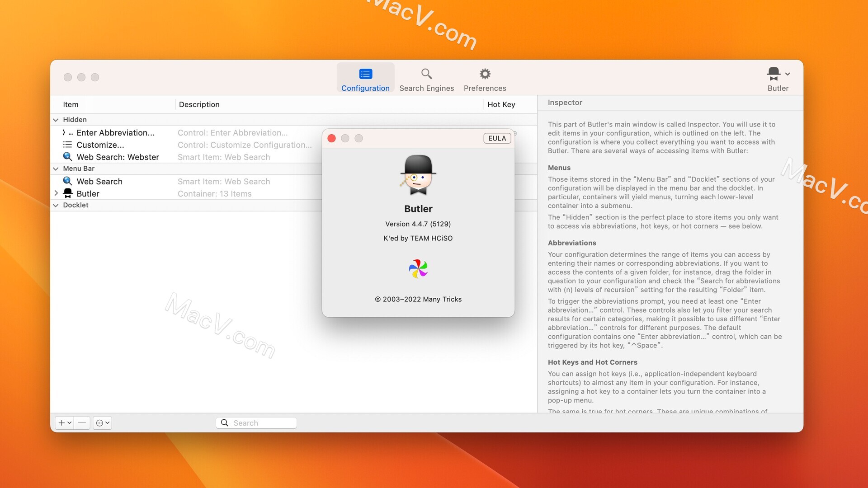Click the magnifier icon in Search field
The width and height of the screenshot is (868, 488).
tap(224, 422)
